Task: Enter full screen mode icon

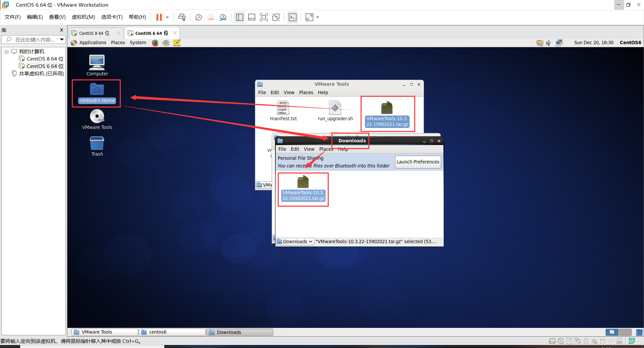Action: (x=264, y=17)
